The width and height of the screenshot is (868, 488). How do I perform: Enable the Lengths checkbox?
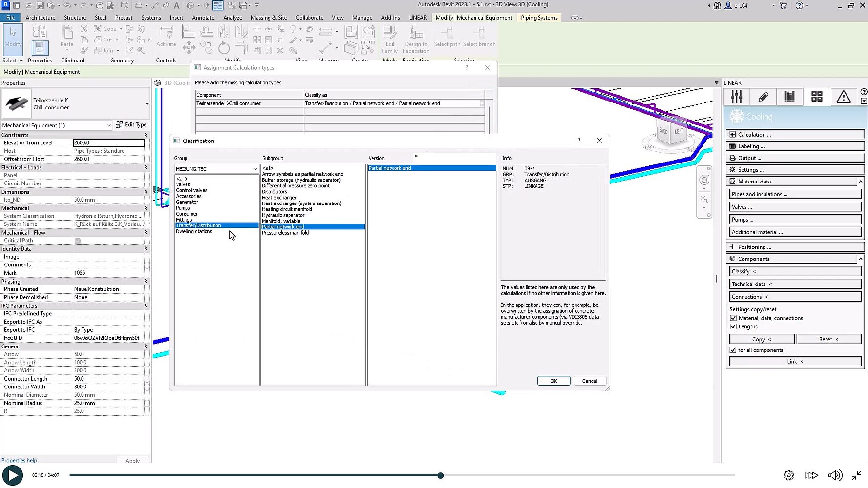733,326
